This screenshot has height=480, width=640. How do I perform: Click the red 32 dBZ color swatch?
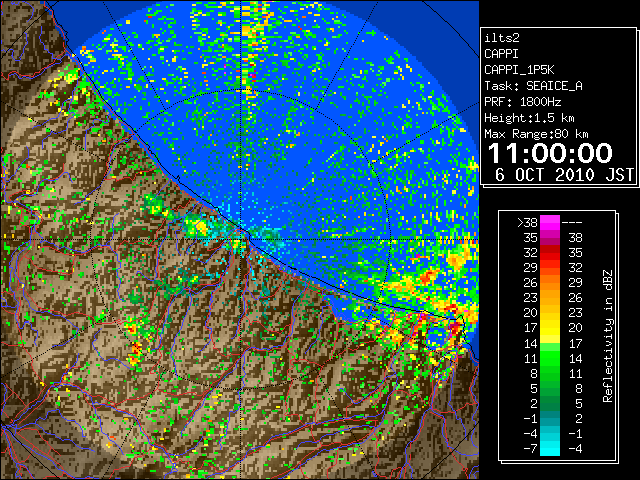point(550,253)
